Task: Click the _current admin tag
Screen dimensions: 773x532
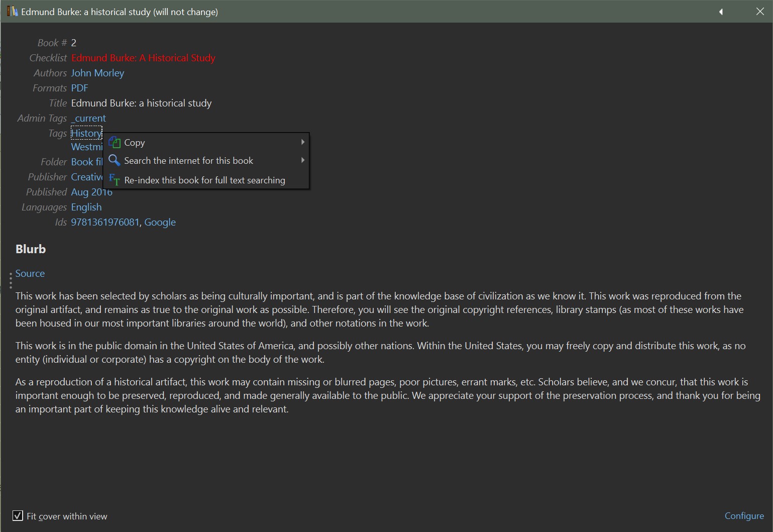Action: point(88,118)
